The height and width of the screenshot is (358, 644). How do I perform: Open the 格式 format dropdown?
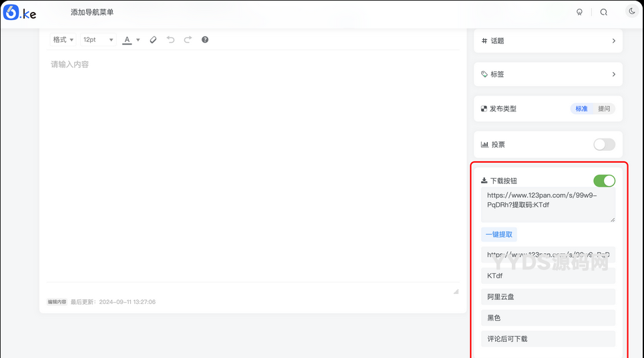point(63,40)
